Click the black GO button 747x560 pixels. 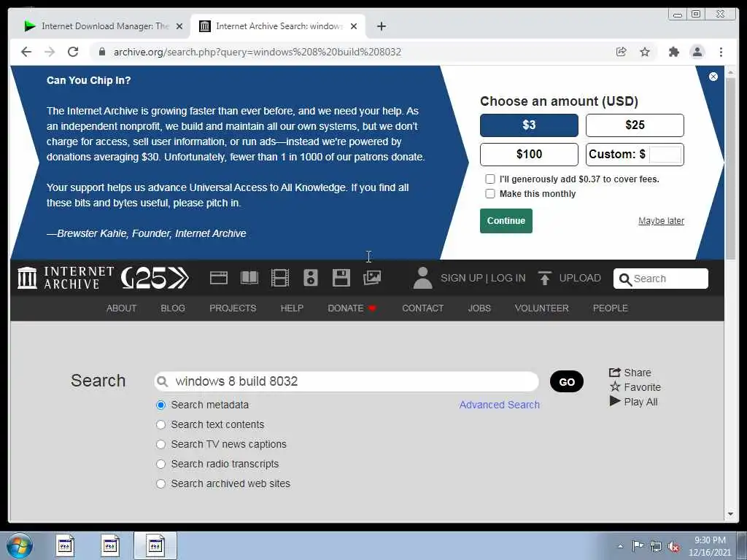coord(566,381)
